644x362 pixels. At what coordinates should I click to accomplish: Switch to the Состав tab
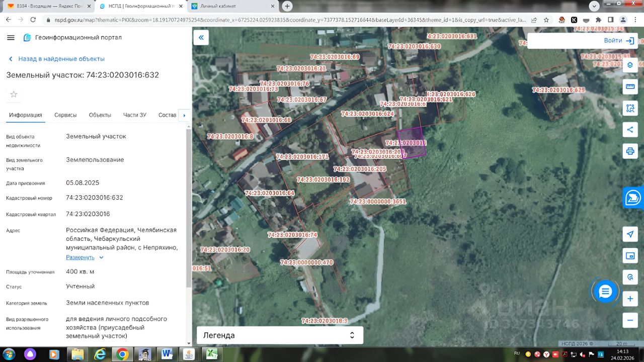[167, 115]
